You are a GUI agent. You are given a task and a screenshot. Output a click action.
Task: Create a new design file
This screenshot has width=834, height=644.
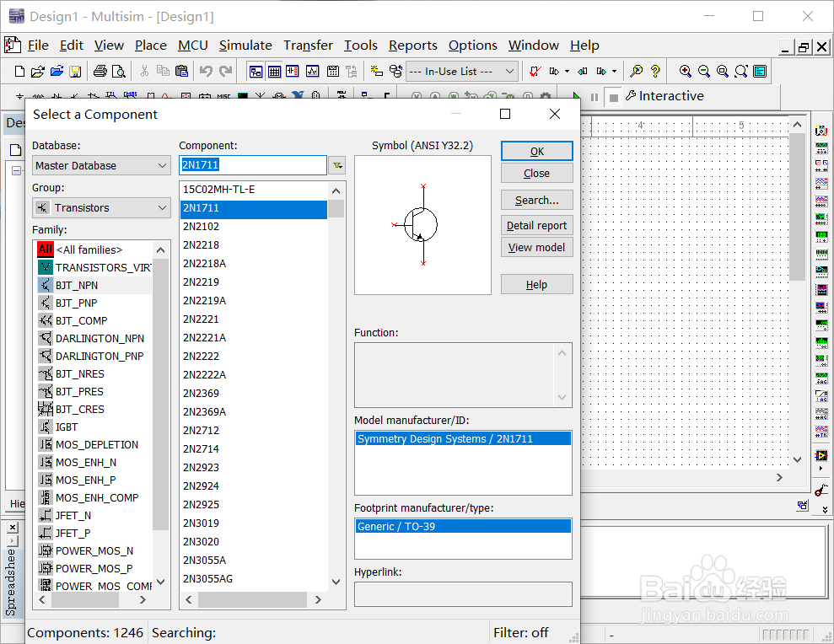point(19,72)
